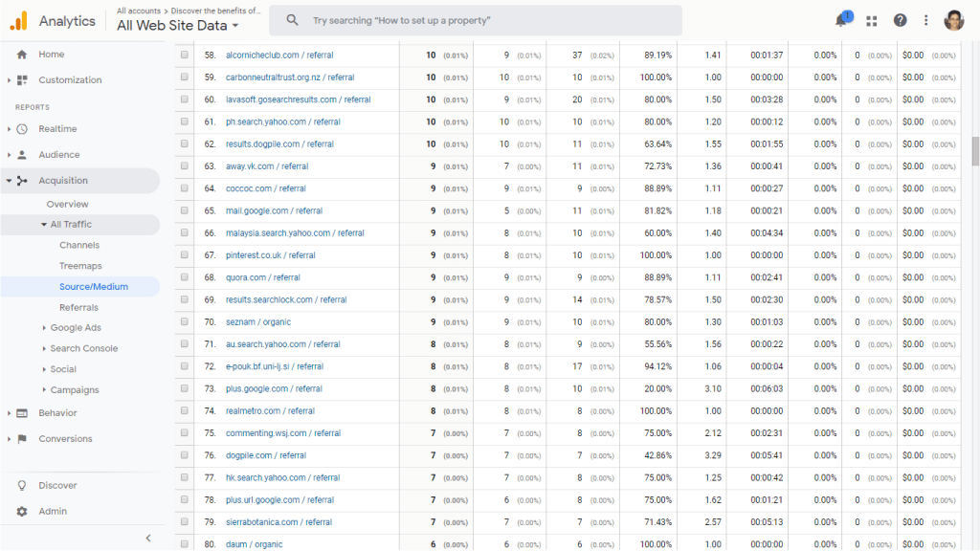The height and width of the screenshot is (551, 980).
Task: Open lavasoft.gosearchresults.com / referral link
Action: [x=299, y=99]
